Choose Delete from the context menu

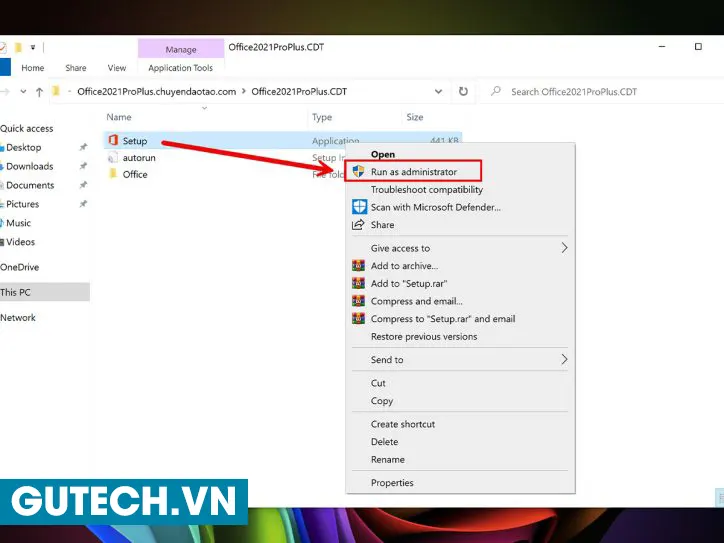pos(384,442)
